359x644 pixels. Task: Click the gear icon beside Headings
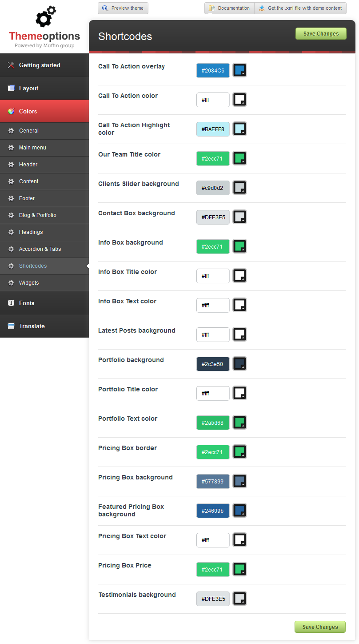coord(11,232)
